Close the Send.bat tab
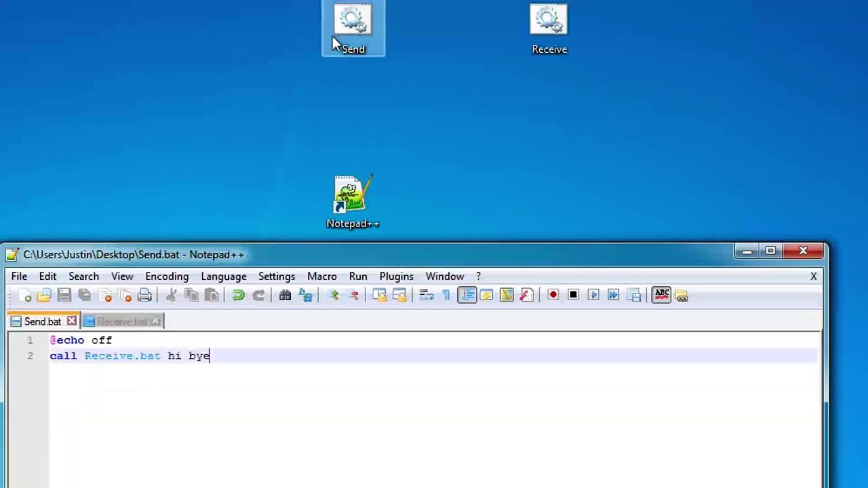Screen dimensions: 868x488 tap(71, 321)
